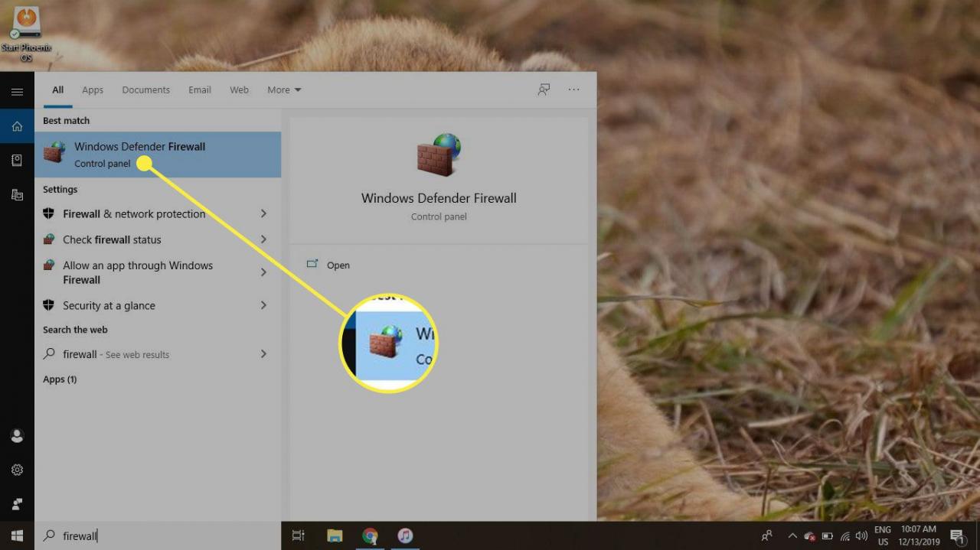Open the Windows Start button
This screenshot has width=980, height=550.
click(x=17, y=535)
